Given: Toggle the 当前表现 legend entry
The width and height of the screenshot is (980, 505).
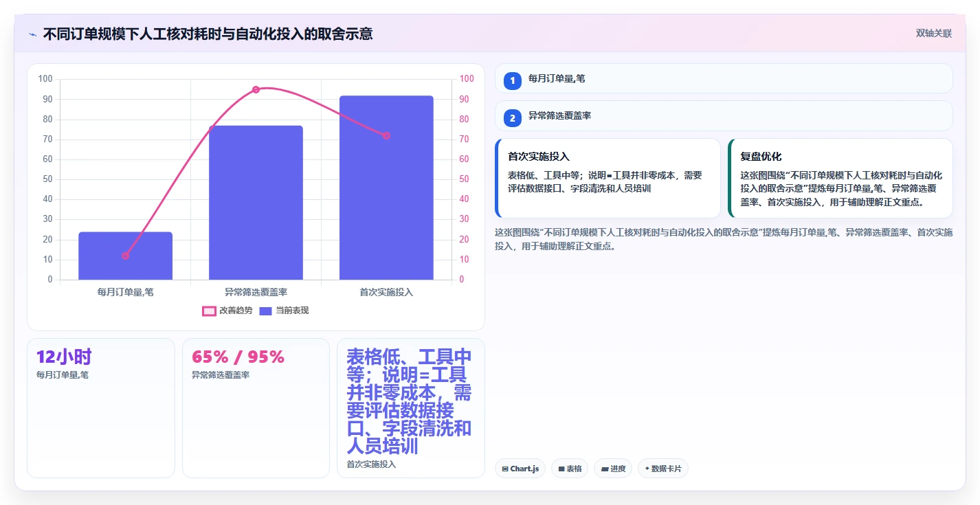Looking at the screenshot, I should [284, 311].
